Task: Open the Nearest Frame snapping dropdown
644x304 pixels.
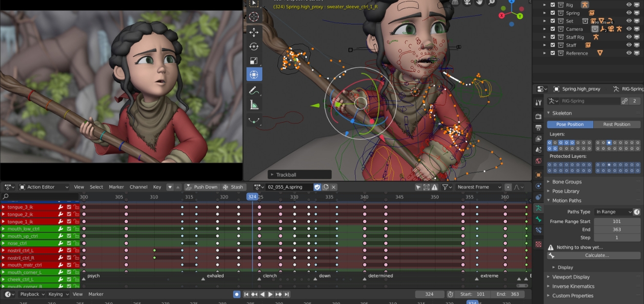Action: (x=479, y=187)
